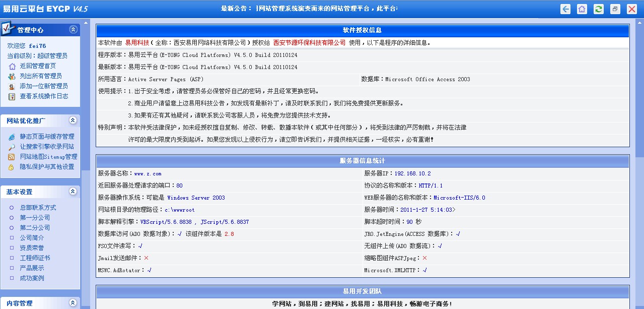Click magnifier icon beside 让搜索引擎收录网站
The height and width of the screenshot is (309, 644).
(12, 147)
